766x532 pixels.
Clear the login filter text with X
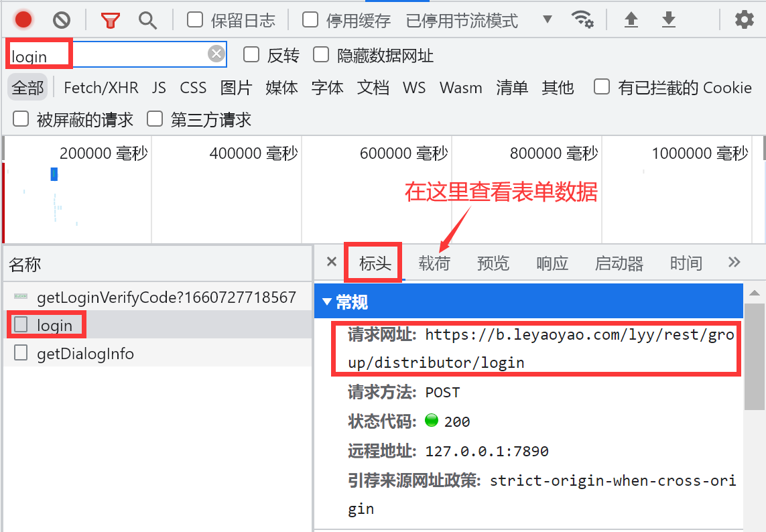click(216, 54)
